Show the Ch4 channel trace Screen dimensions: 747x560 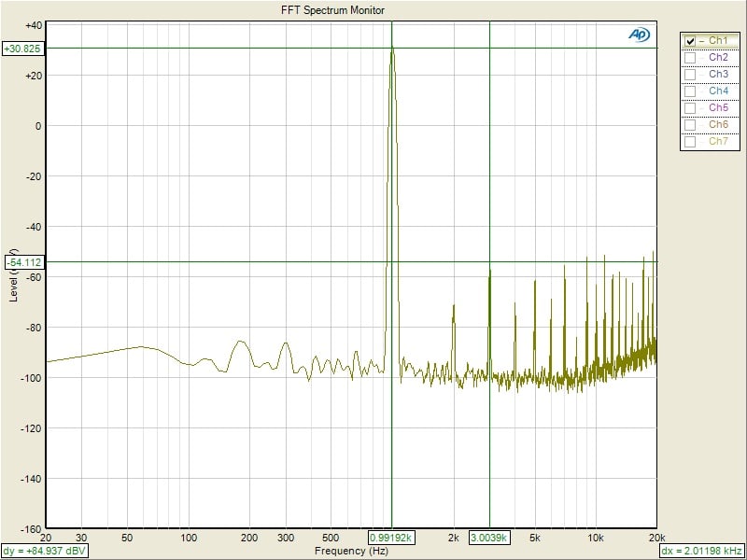pos(690,91)
